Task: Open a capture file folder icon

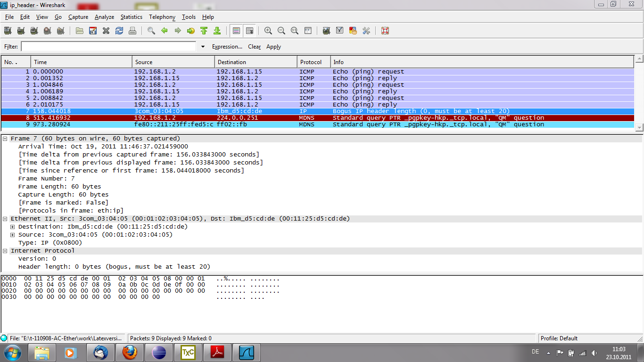Action: click(x=80, y=31)
